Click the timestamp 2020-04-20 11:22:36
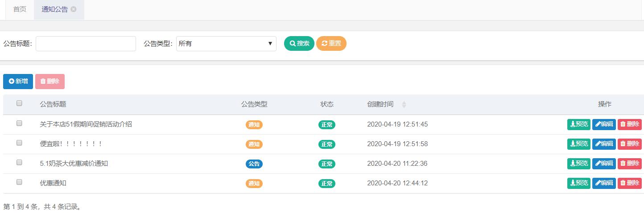 (397, 164)
